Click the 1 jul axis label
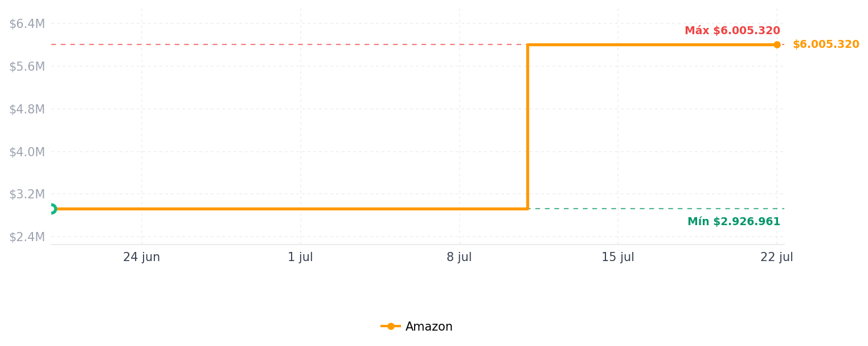Screen dimensions: 868x346 [300, 257]
